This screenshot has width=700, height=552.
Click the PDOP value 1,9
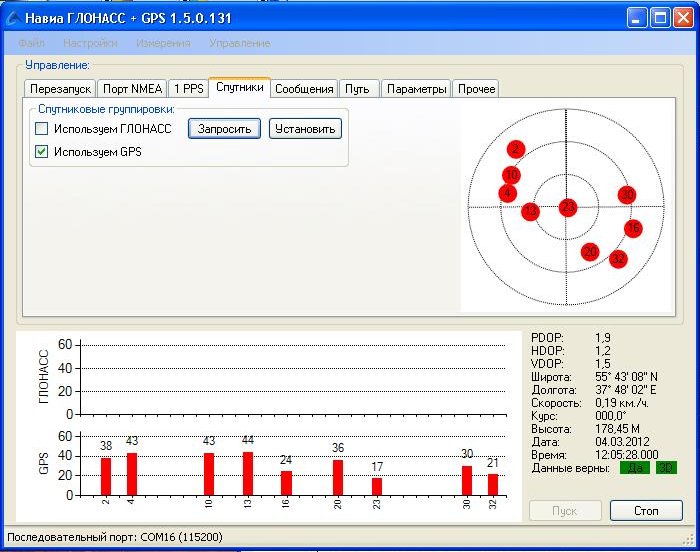(602, 338)
